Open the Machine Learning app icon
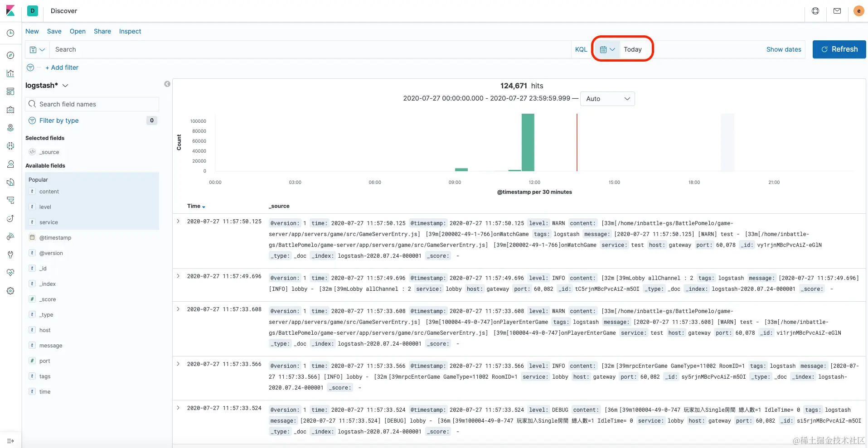The height and width of the screenshot is (448, 868). [10, 146]
